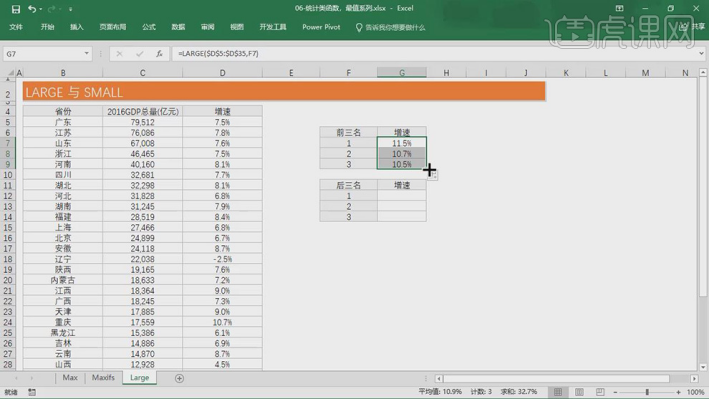
Task: Open the 视图 ribbon tab
Action: click(x=237, y=27)
